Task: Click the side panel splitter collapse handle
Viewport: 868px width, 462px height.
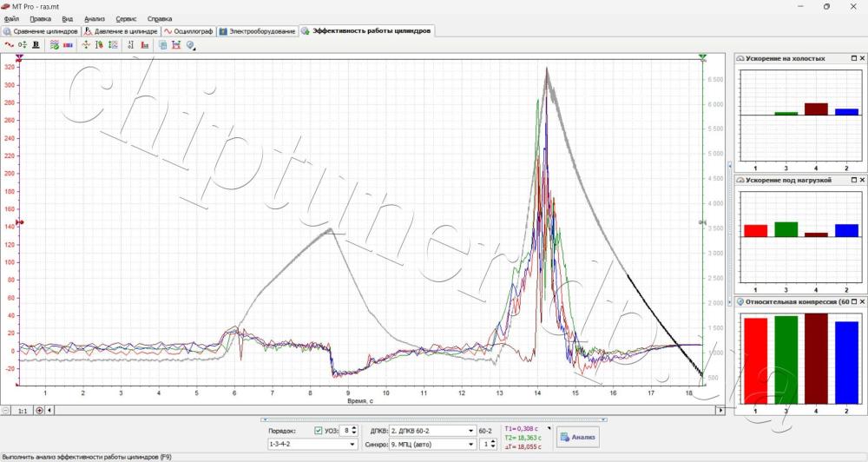Action: tap(730, 232)
